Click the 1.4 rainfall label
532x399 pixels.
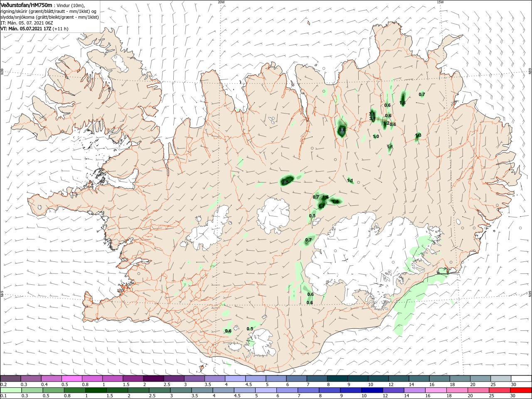(336, 202)
